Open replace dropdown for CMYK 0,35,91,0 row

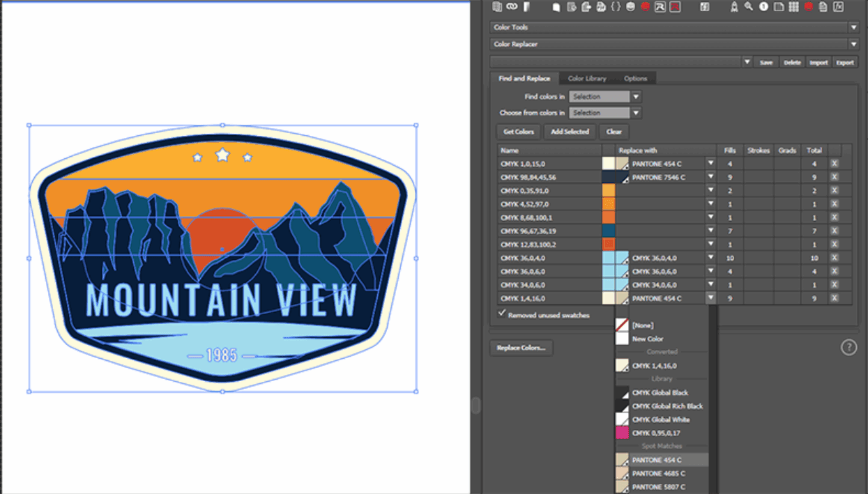pos(710,191)
